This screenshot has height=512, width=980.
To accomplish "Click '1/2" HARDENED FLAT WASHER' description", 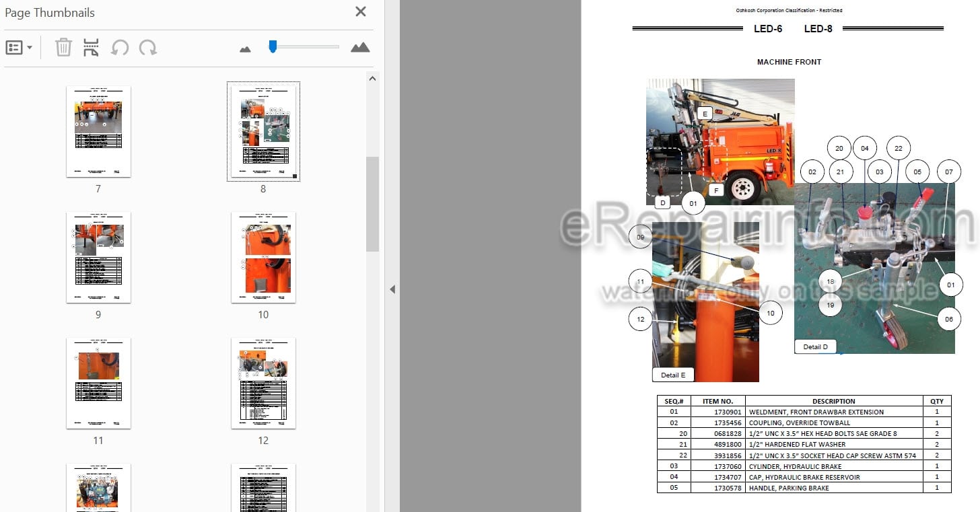I will pos(798,445).
